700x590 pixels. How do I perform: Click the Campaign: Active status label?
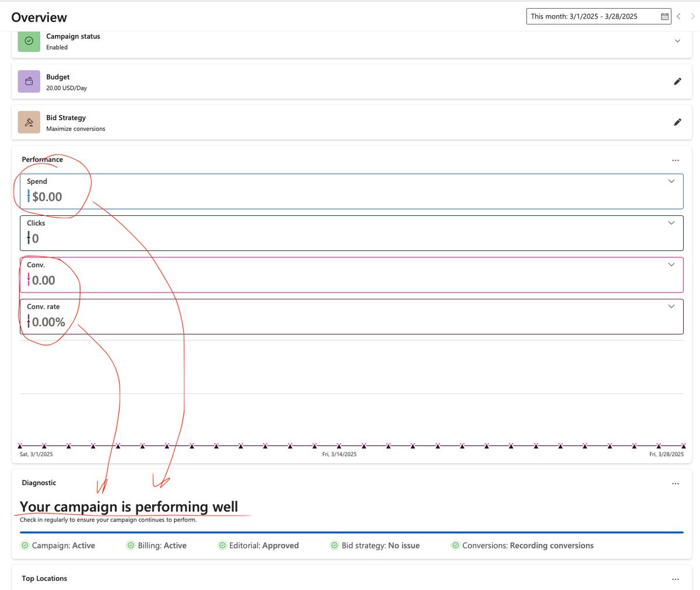coord(64,546)
